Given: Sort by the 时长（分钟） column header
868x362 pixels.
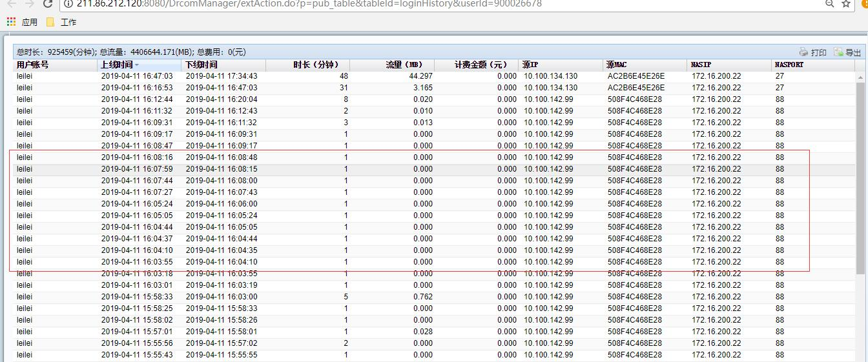Looking at the screenshot, I should coord(308,65).
